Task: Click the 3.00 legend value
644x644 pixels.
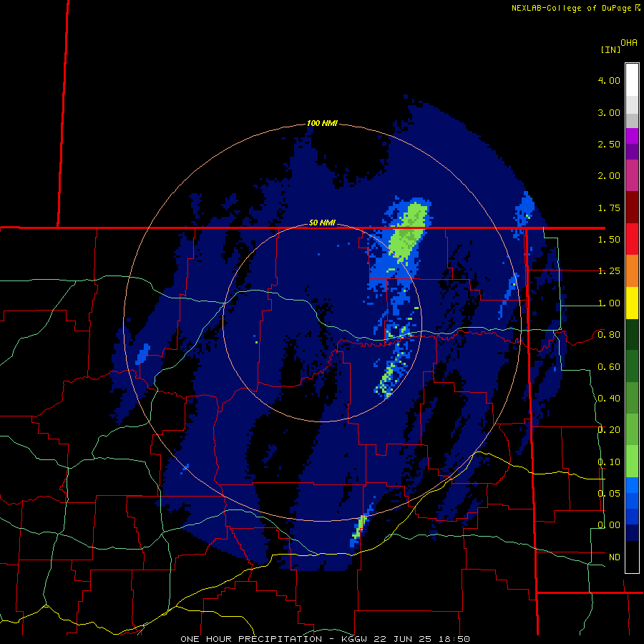Action: pos(609,112)
